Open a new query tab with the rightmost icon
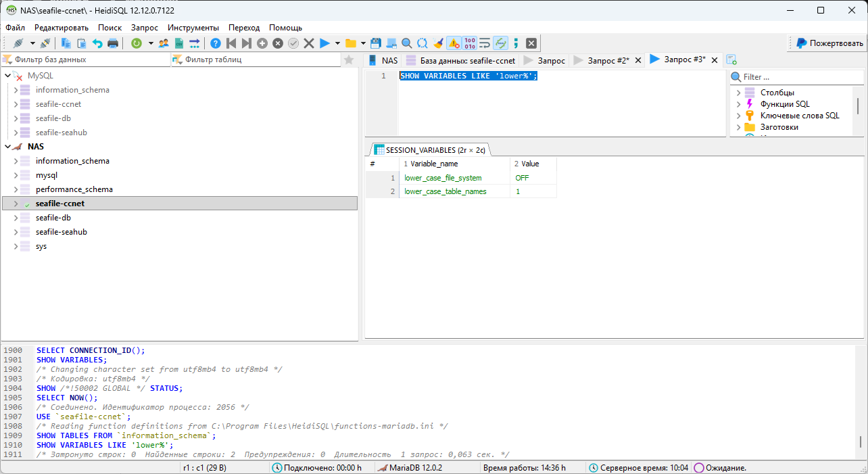868x474 pixels. (731, 59)
